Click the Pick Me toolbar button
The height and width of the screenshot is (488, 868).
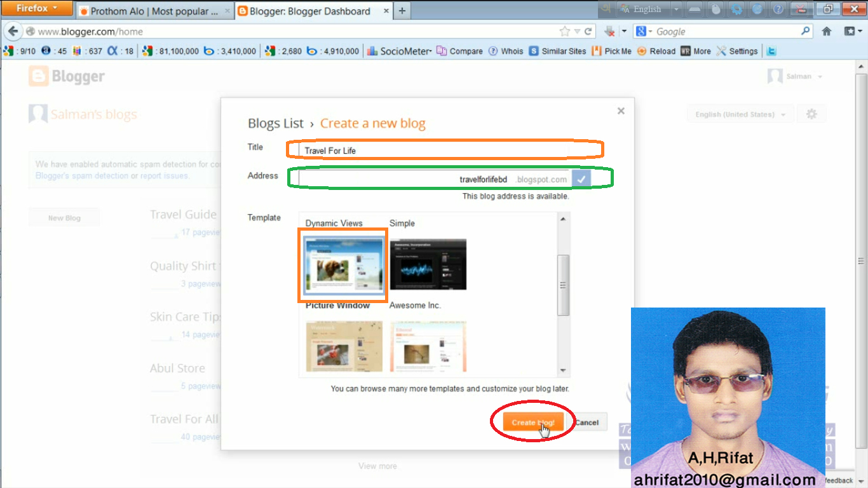[611, 51]
